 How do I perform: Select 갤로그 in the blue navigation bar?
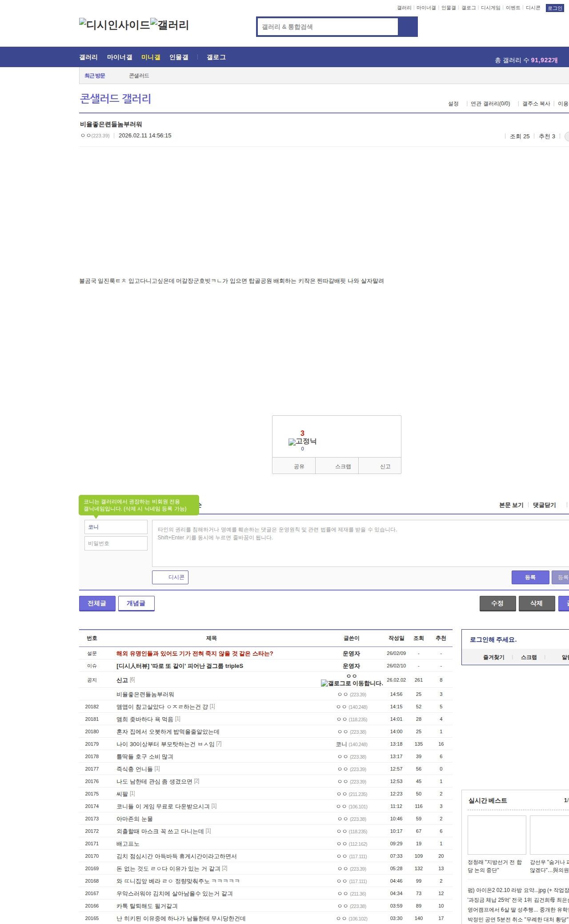pyautogui.click(x=216, y=57)
